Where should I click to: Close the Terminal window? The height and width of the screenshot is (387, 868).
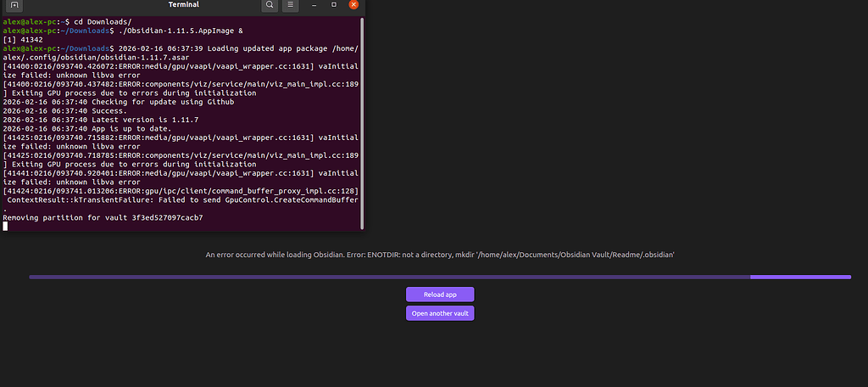353,4
